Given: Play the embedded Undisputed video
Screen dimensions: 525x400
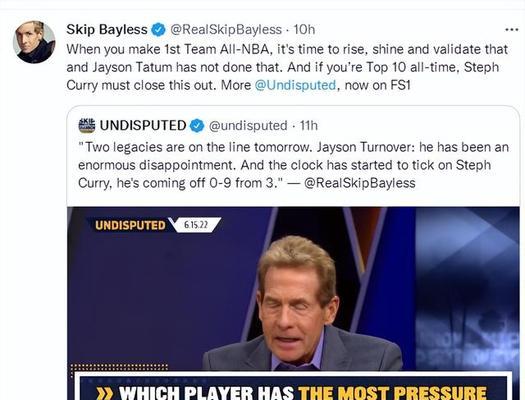Looking at the screenshot, I should [x=293, y=303].
